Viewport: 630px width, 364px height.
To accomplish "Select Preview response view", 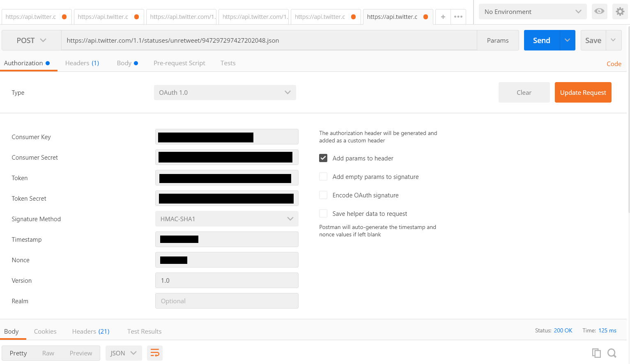I will (x=81, y=353).
